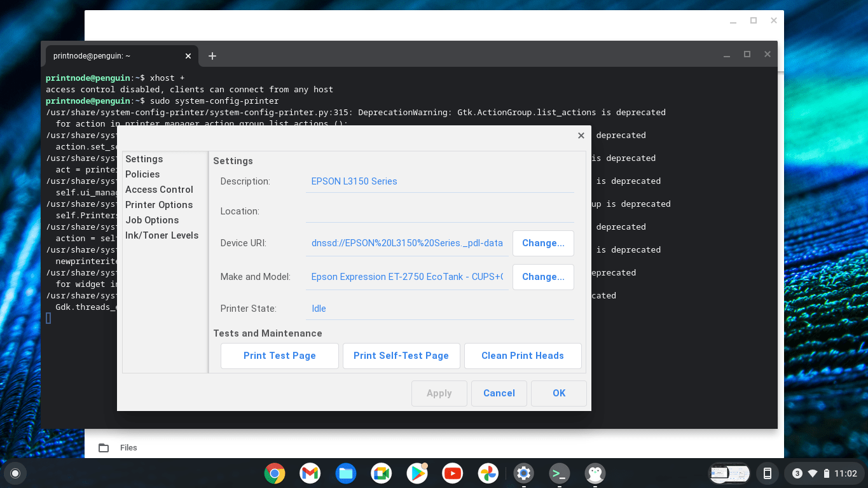Open Google Play Store shelf icon
This screenshot has height=488, width=868.
[x=417, y=473]
